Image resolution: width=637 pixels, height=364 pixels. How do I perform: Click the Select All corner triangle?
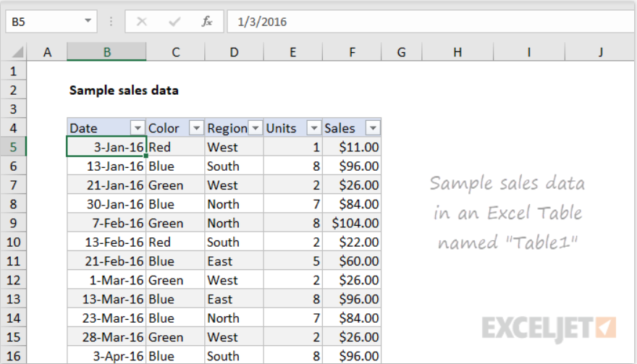coord(17,52)
